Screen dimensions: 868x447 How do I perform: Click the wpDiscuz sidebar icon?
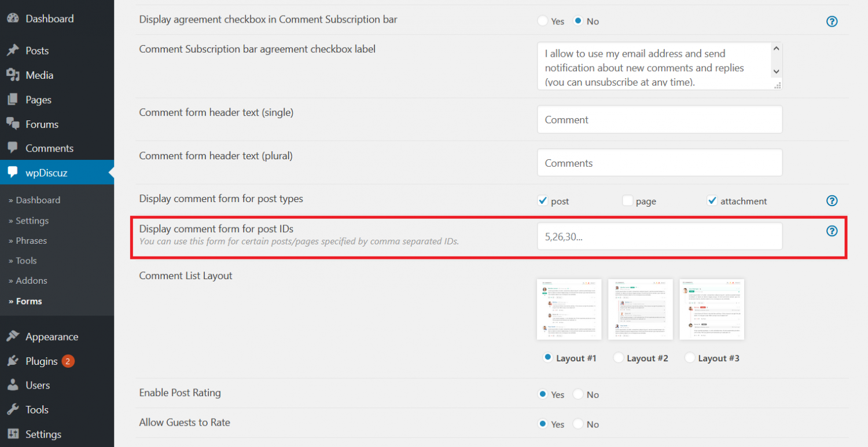13,172
